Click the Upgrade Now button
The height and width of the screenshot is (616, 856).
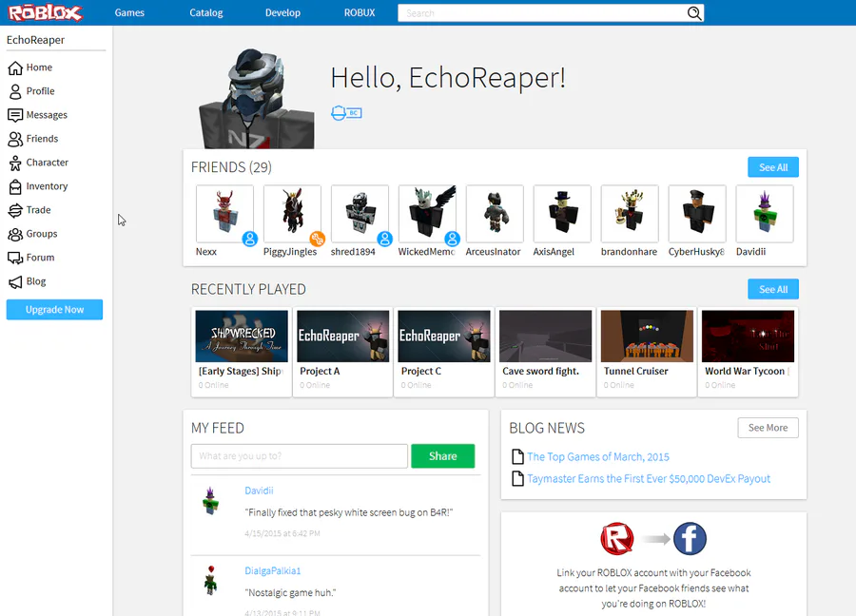point(54,309)
